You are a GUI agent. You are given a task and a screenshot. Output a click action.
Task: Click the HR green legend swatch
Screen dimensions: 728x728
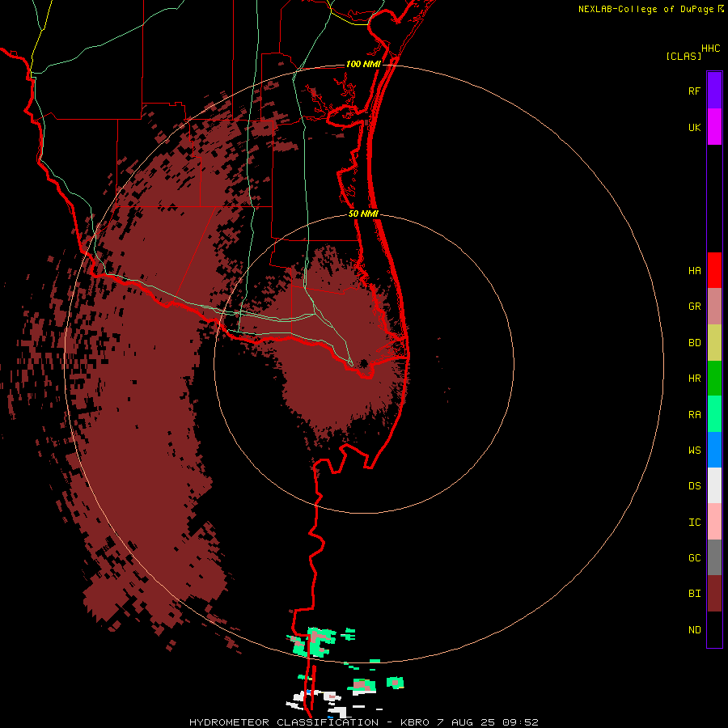[714, 379]
